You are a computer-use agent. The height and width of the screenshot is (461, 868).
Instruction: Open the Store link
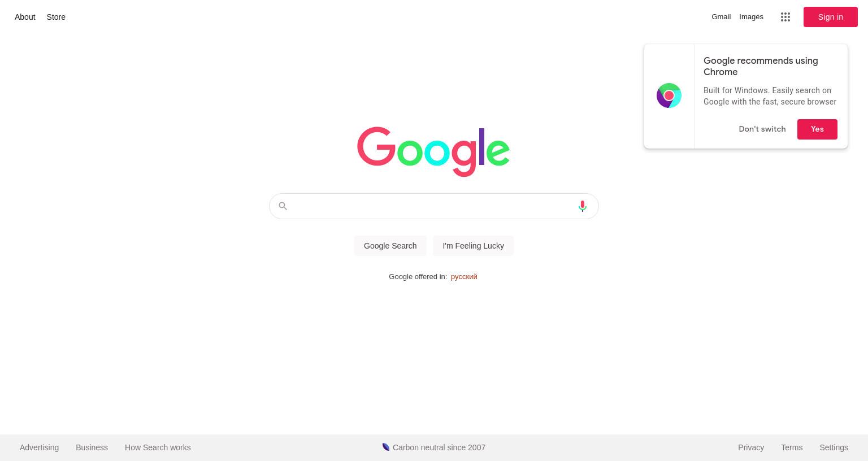[56, 17]
